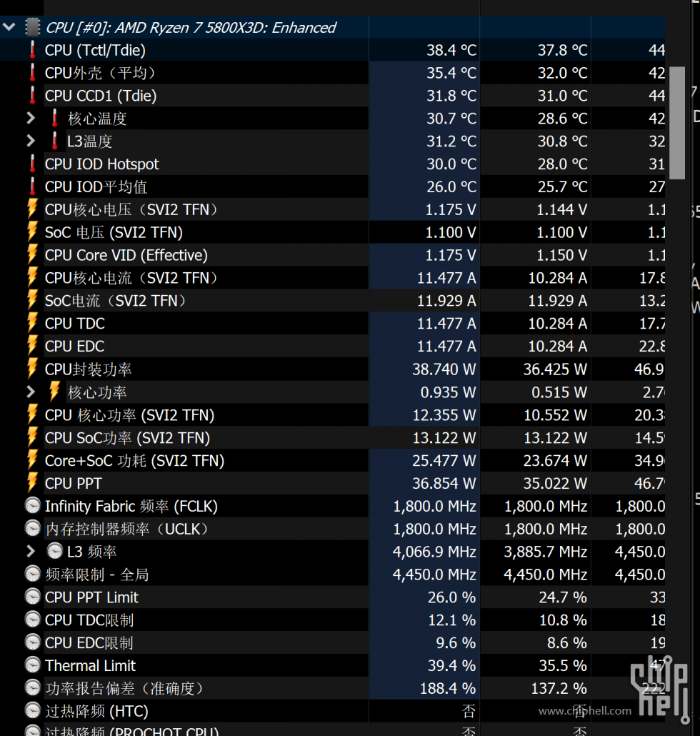Click the vertical scrollbar thumb
The image size is (700, 736).
(677, 122)
